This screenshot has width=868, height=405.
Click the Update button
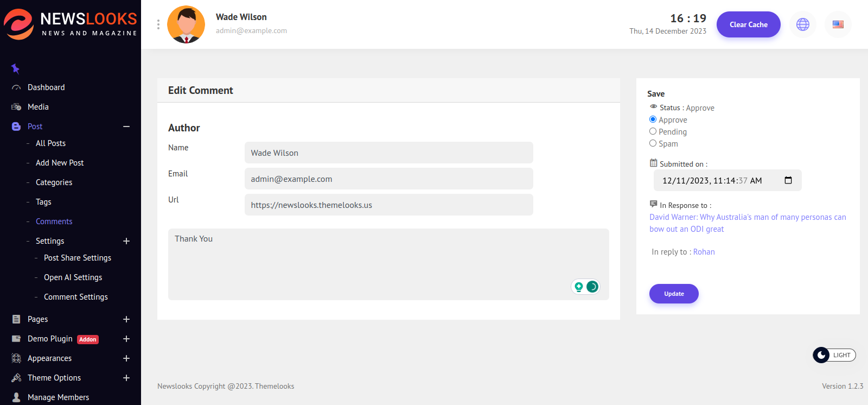pyautogui.click(x=674, y=294)
